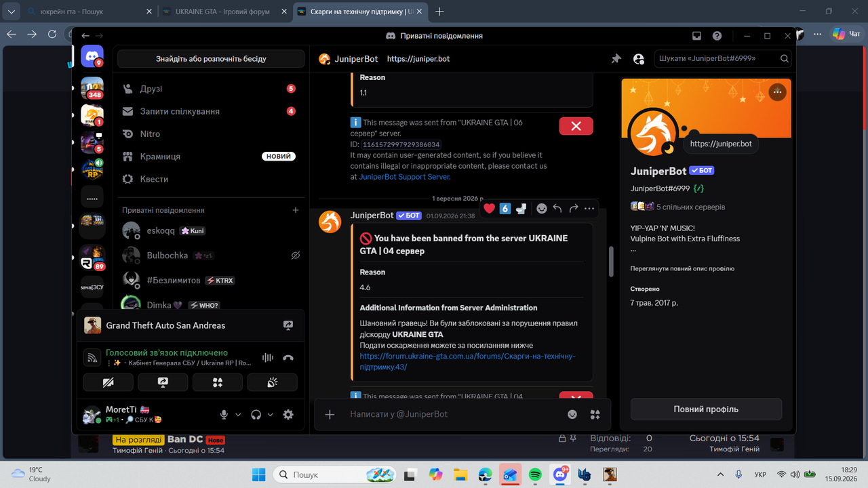Open the JuniperBot Support Server link
The width and height of the screenshot is (868, 488).
[x=404, y=177]
